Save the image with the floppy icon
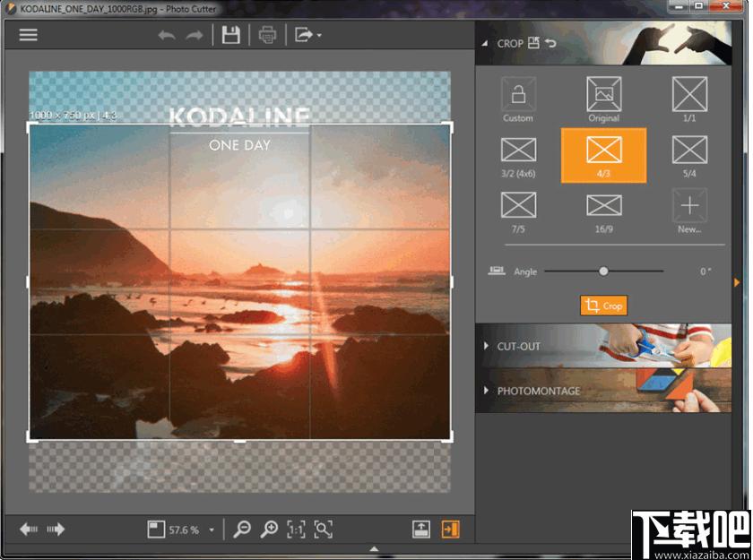753x560 pixels. click(231, 35)
